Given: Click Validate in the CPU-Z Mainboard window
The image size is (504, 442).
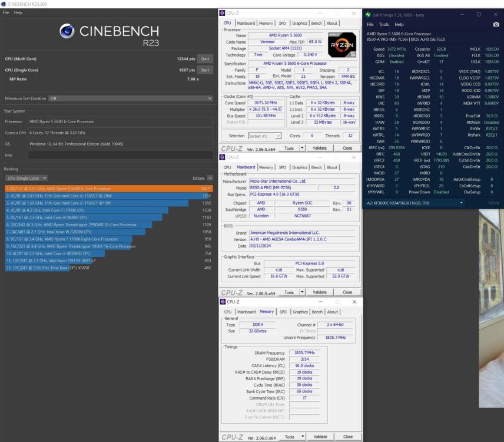Looking at the screenshot, I should (x=320, y=292).
